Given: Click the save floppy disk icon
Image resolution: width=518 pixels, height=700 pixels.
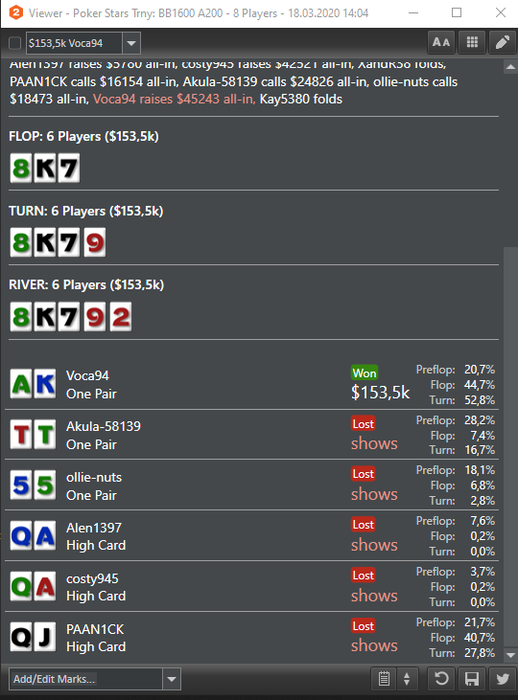Looking at the screenshot, I should click(x=472, y=679).
